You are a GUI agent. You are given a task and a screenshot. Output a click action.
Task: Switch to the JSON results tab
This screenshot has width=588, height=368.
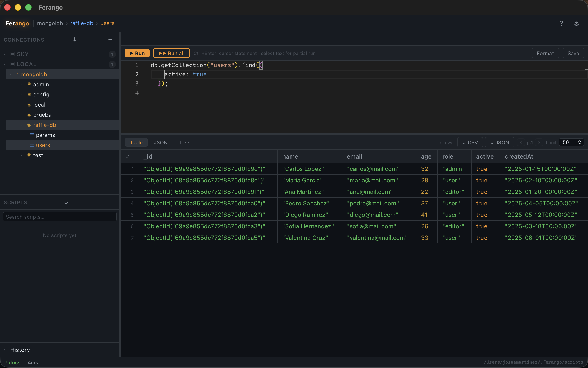tap(160, 142)
